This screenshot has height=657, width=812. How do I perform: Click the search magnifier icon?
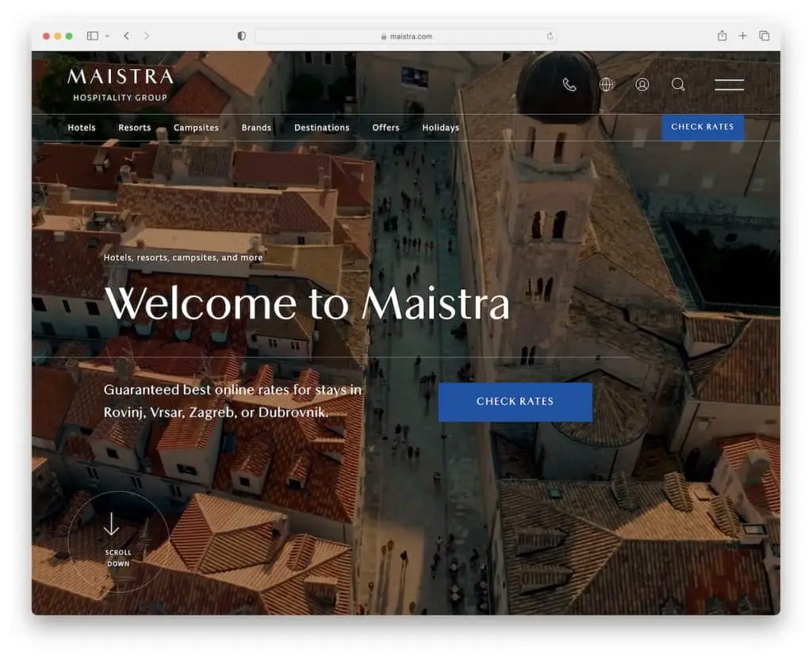(679, 84)
